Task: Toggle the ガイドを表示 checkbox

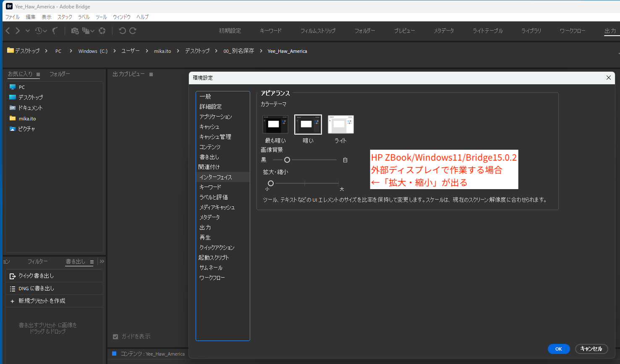Action: coord(115,336)
